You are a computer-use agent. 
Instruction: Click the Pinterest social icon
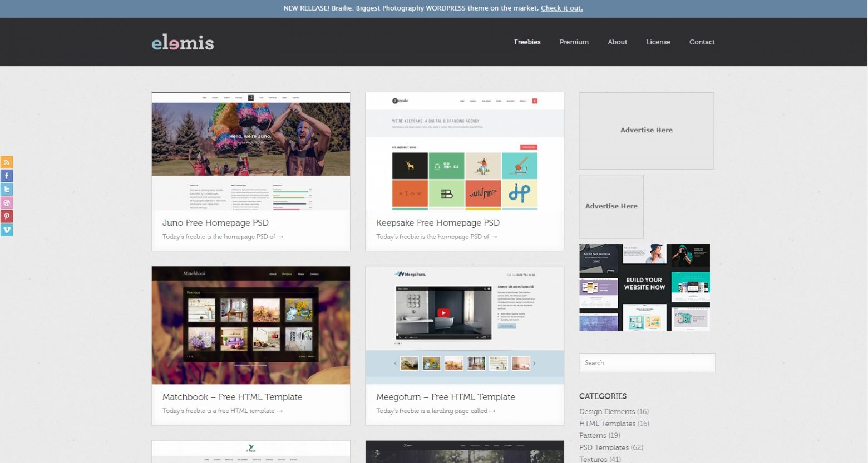point(7,216)
